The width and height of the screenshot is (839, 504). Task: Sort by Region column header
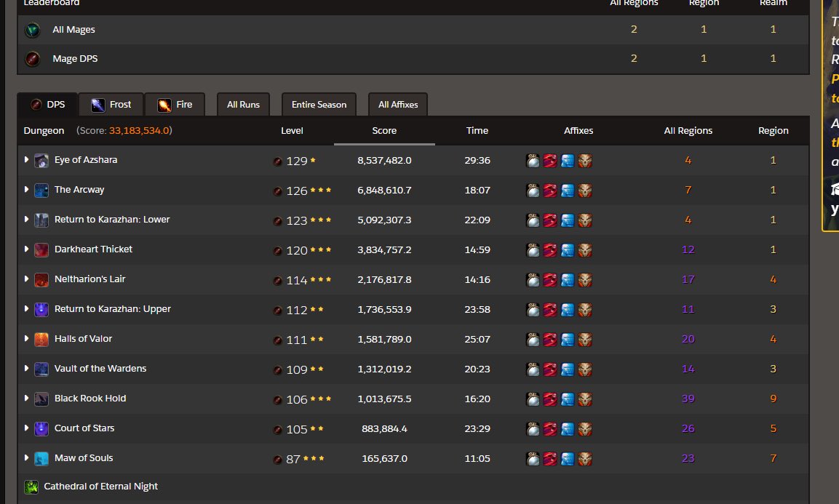774,131
